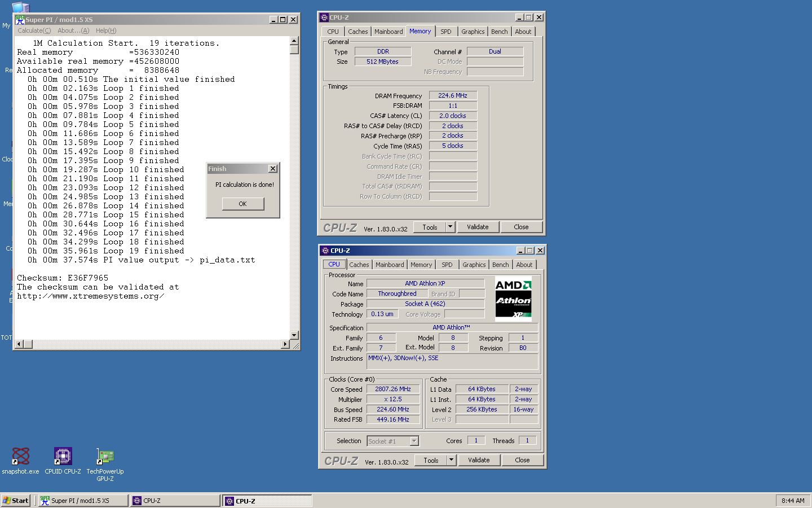Select Graphics tab in upper CPU-Z window
This screenshot has width=812, height=508.
tap(473, 32)
